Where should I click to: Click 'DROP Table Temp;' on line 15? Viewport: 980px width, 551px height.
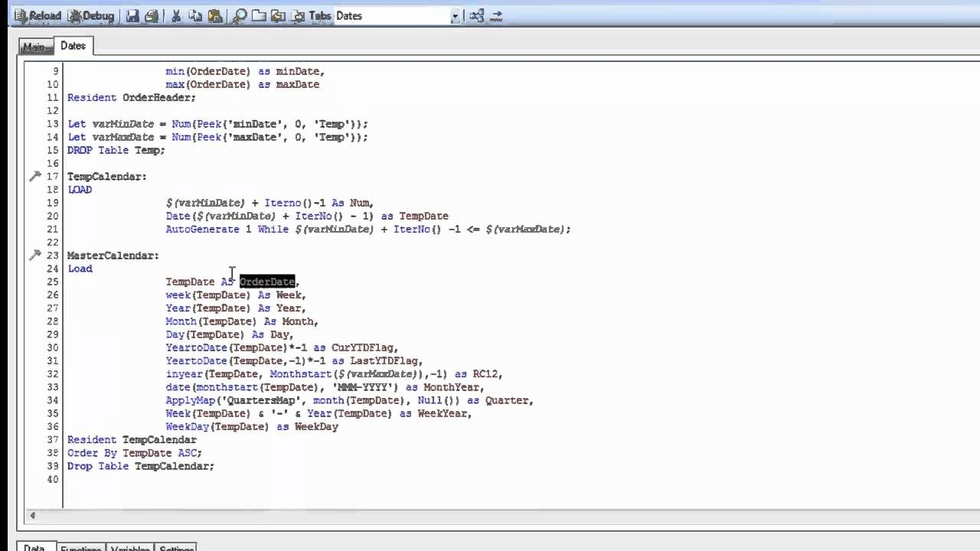pos(116,151)
